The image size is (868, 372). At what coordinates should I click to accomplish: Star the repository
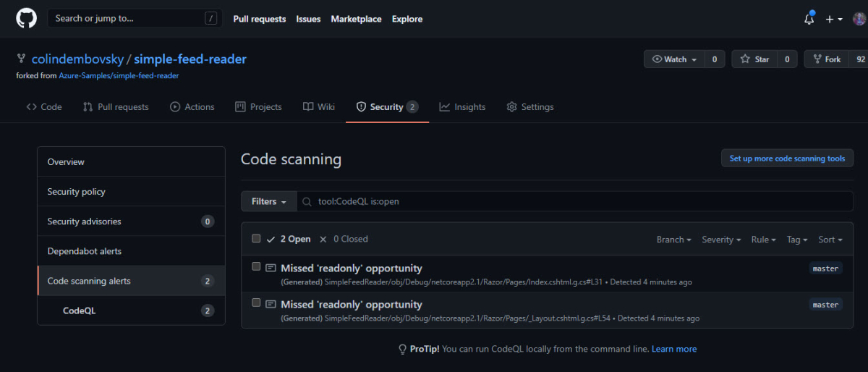pos(755,59)
